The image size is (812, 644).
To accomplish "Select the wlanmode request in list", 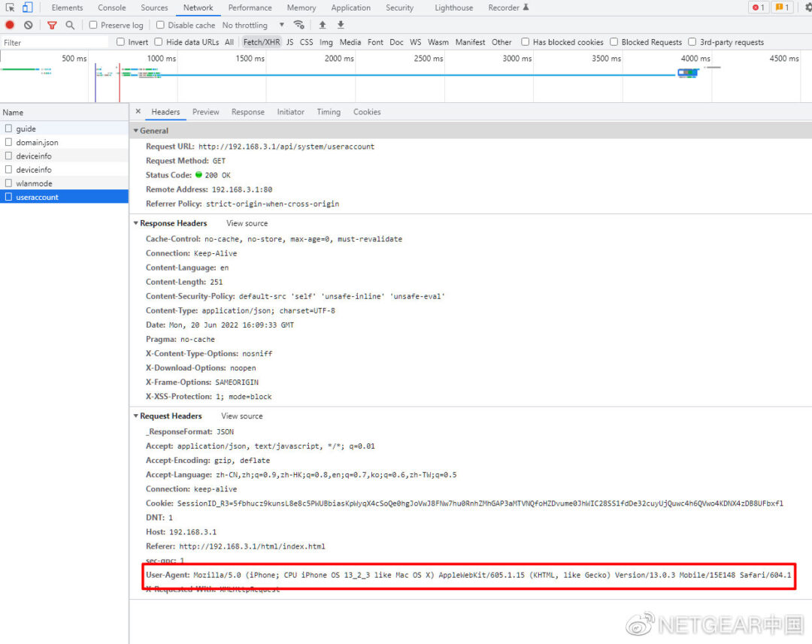I will [34, 183].
